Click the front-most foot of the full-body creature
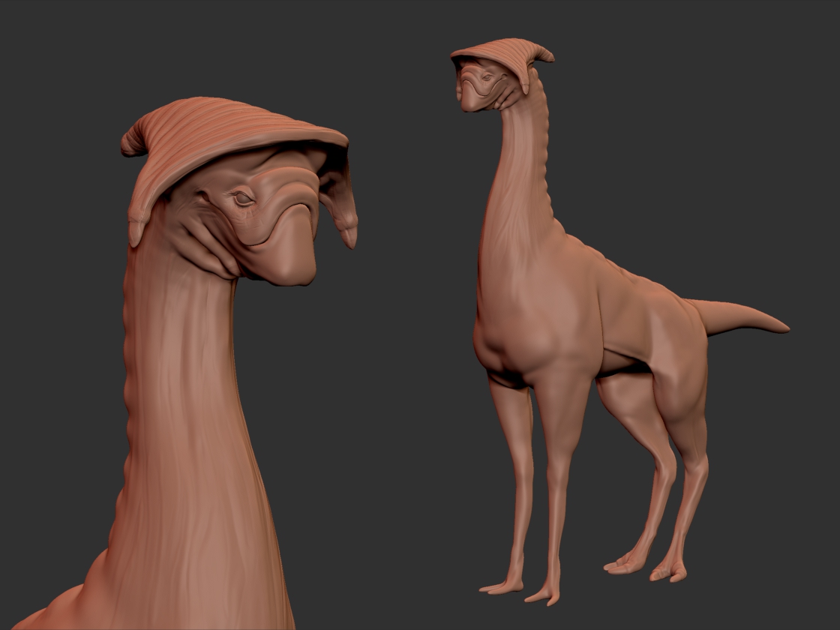This screenshot has width=840, height=630. (544, 595)
